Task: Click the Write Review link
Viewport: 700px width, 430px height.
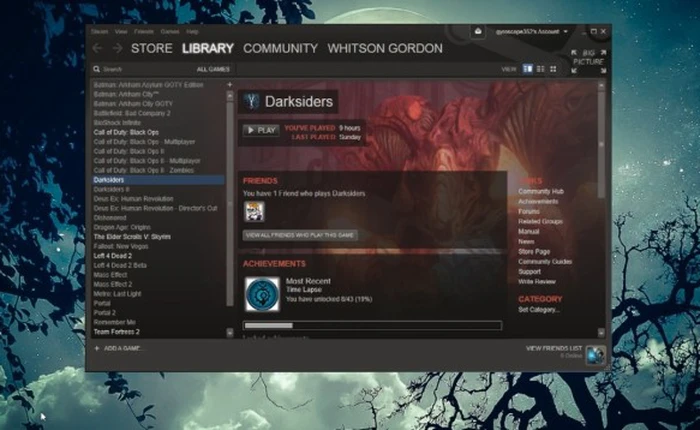Action: pyautogui.click(x=537, y=282)
